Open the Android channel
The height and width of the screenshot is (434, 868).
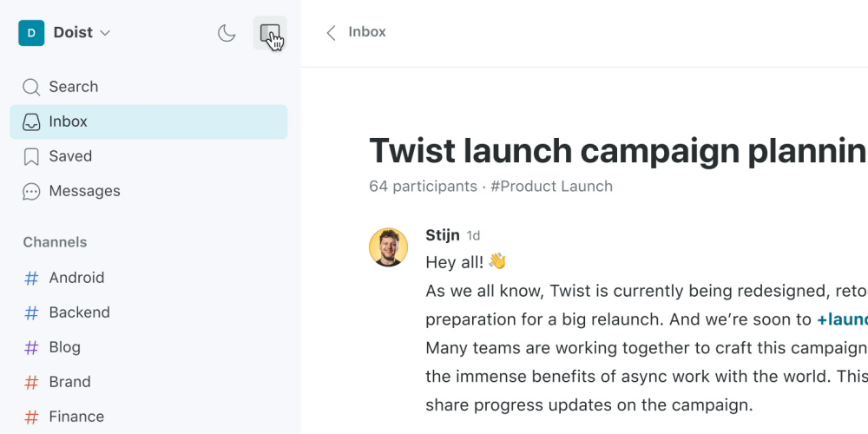[x=148, y=278]
